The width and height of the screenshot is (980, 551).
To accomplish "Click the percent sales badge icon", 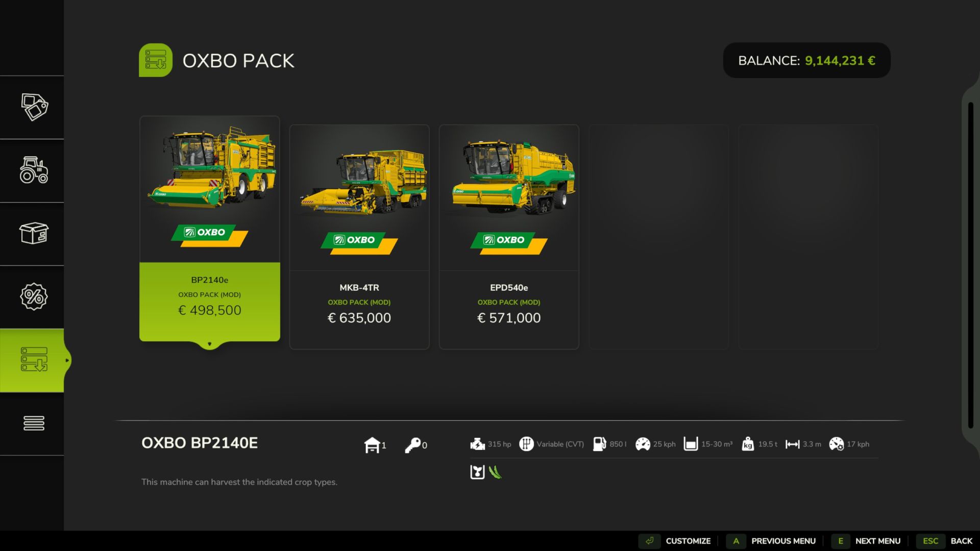I will (34, 296).
